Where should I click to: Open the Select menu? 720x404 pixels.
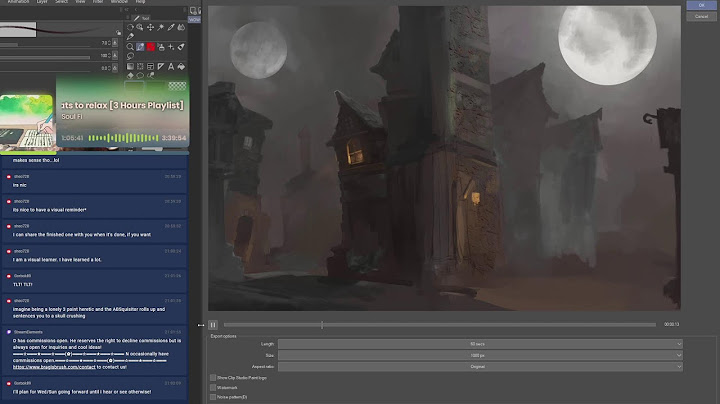pos(62,2)
